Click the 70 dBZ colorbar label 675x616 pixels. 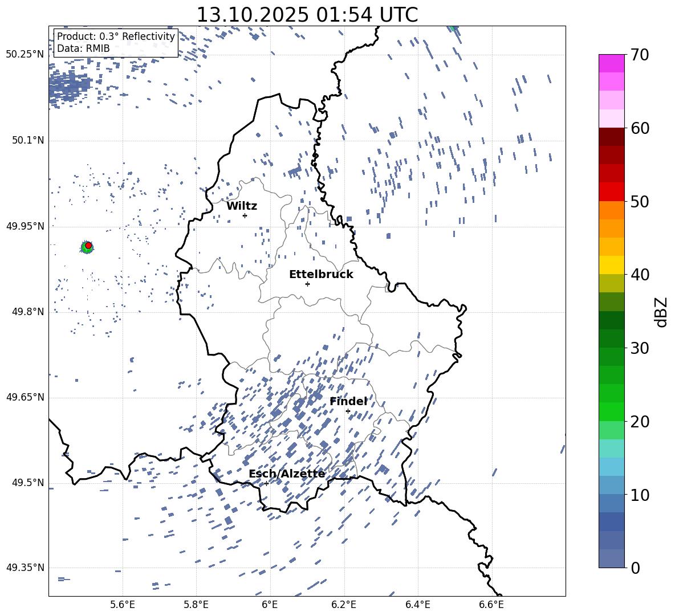point(640,55)
